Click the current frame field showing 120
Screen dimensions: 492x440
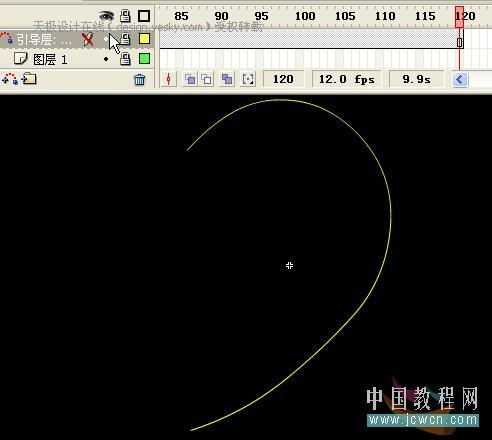[x=283, y=79]
